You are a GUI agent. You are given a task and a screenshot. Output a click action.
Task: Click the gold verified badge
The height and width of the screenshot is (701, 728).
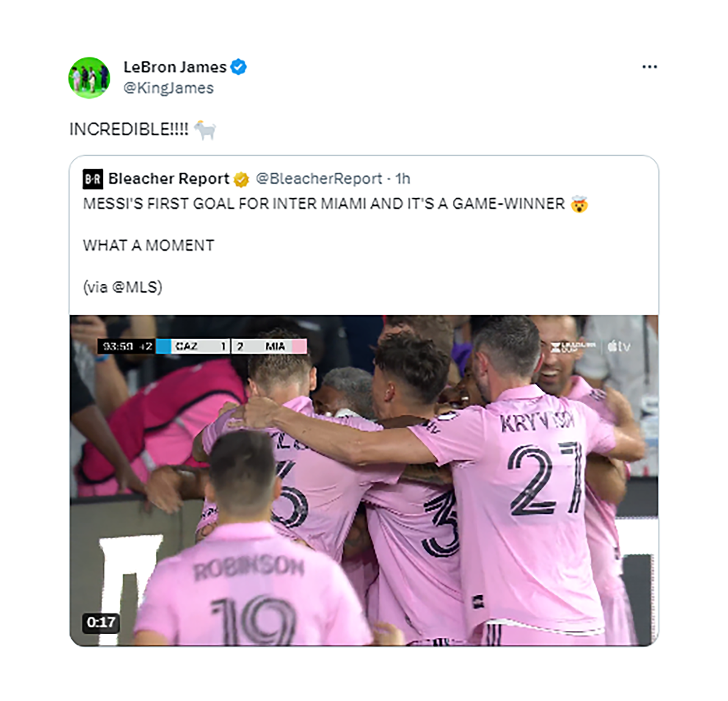click(x=241, y=179)
